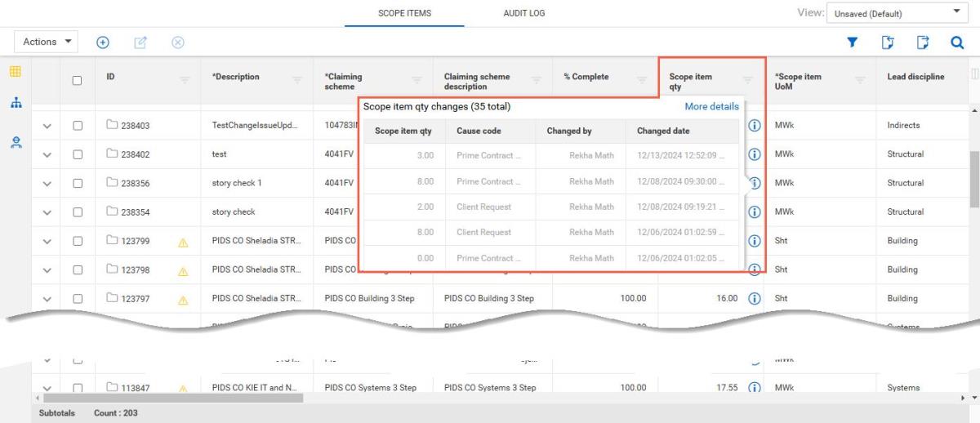Check the select-all checkbox in header

78,80
